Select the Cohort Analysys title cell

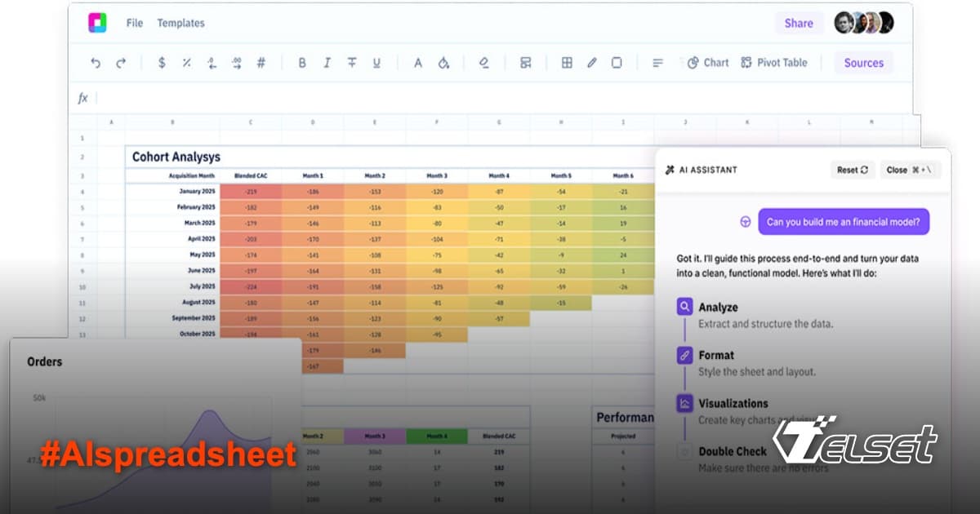click(176, 157)
